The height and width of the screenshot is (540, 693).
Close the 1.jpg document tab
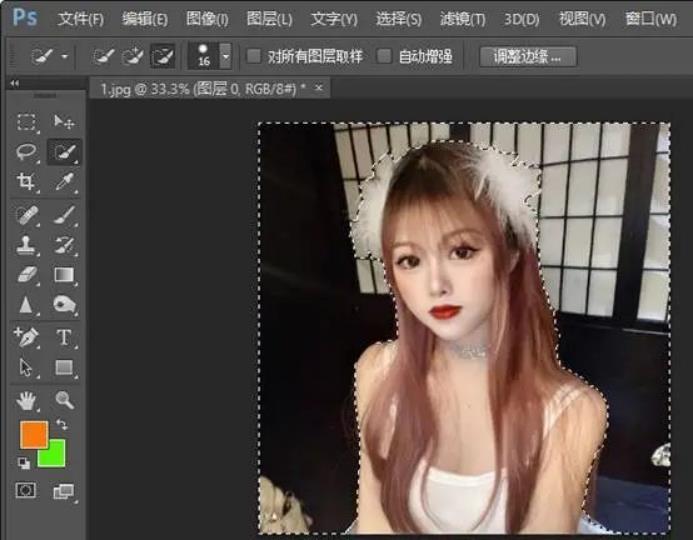click(319, 87)
